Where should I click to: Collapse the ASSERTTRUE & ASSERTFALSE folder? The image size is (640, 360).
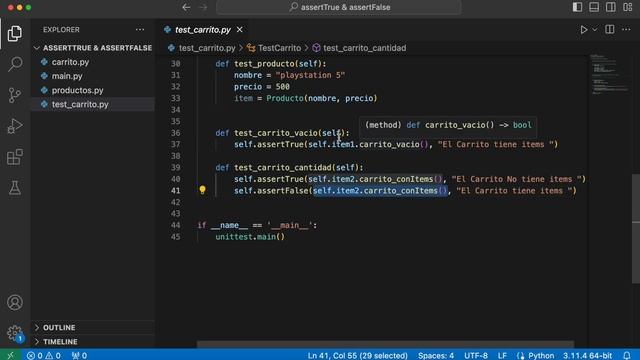(93, 48)
